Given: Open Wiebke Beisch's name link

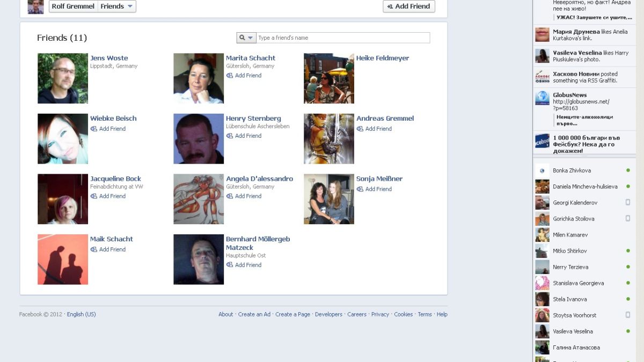Looking at the screenshot, I should pos(113,119).
